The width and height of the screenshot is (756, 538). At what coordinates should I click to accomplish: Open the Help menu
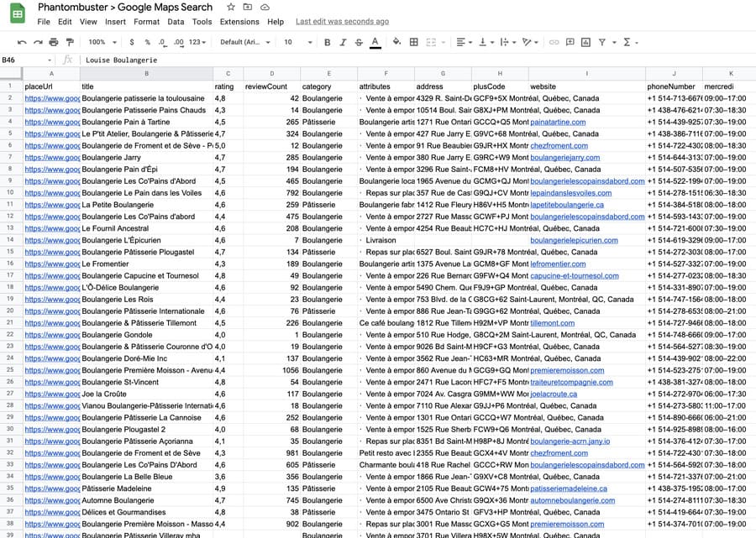coord(276,22)
